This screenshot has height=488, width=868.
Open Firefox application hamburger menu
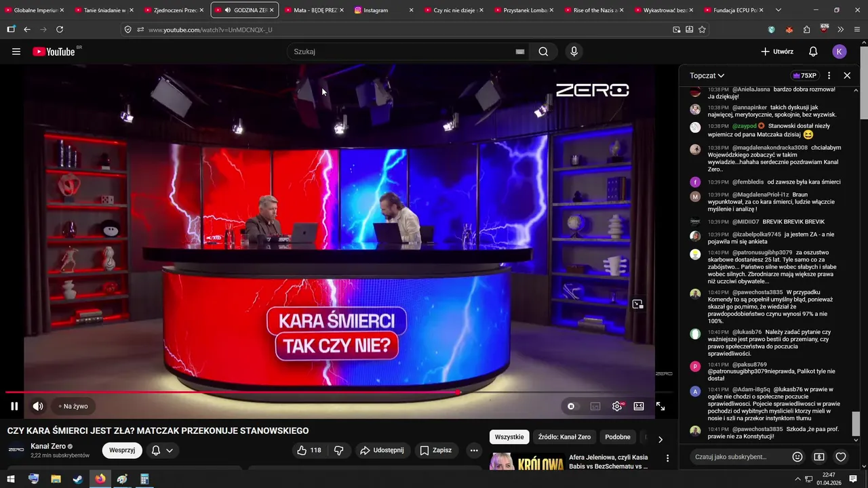[x=857, y=29]
